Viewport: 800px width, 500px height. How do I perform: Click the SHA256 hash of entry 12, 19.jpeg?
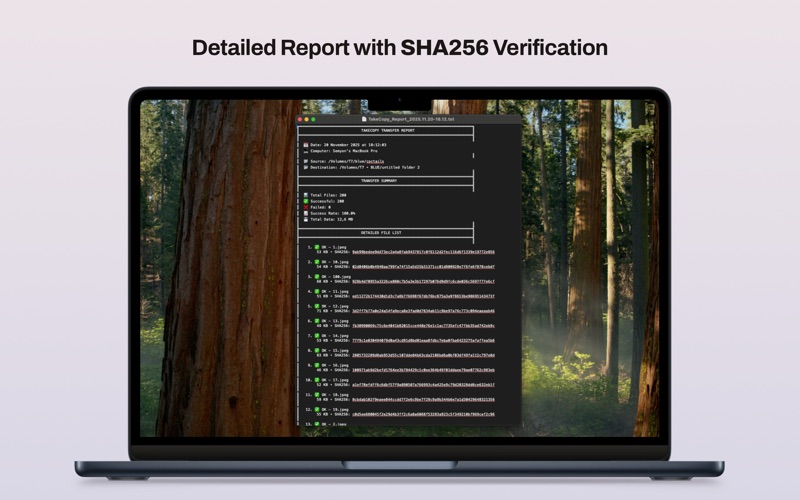(x=423, y=415)
